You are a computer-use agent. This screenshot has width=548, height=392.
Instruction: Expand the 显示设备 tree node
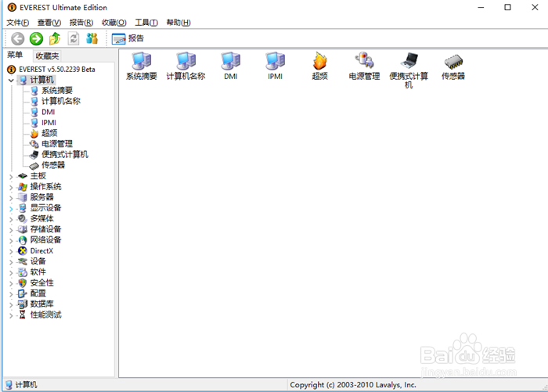tap(11, 209)
